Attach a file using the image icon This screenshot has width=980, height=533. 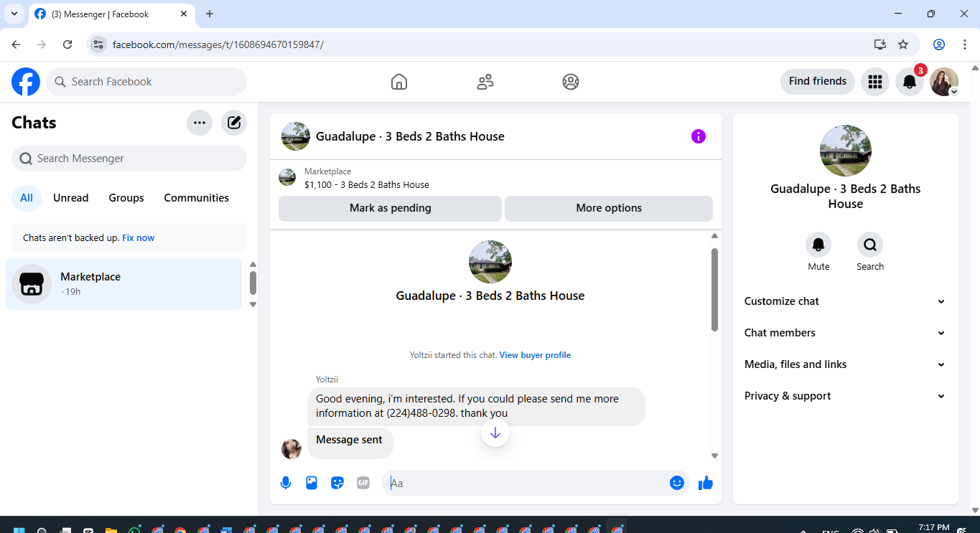312,483
